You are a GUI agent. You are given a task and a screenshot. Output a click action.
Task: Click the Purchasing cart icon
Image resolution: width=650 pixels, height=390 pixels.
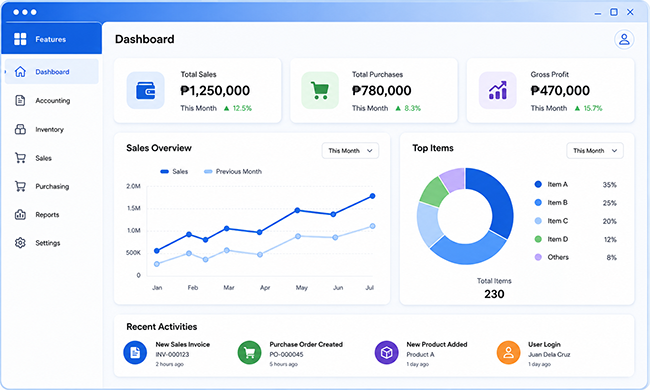coord(20,186)
